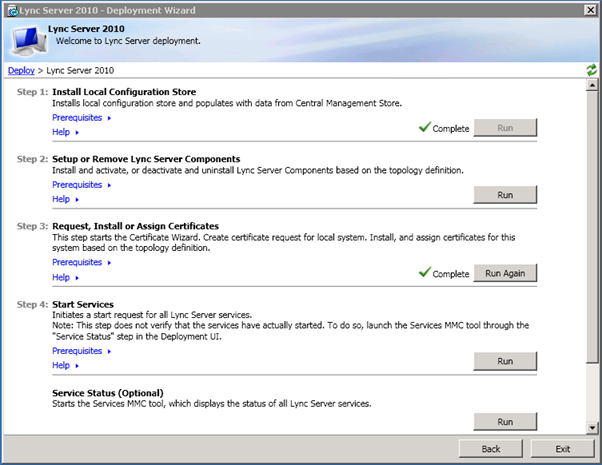The image size is (602, 465).
Task: Expand Help under Step 1
Action: click(64, 132)
